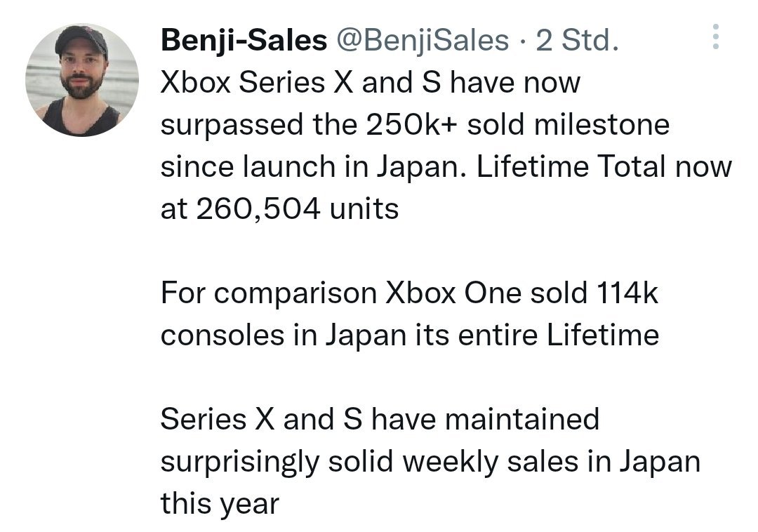Select the 'Lifetime Total now' phrase
Viewport: 758px width, 532px height.
tap(604, 167)
